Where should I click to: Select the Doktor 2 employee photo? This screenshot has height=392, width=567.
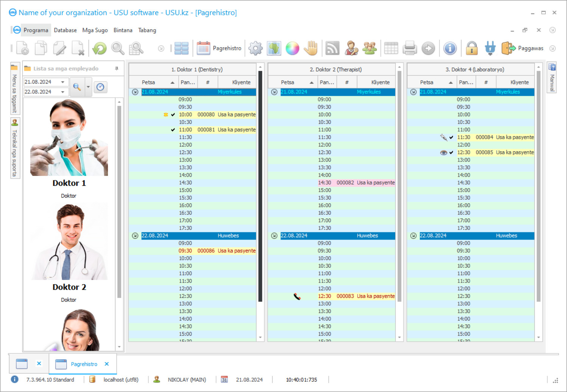[69, 242]
